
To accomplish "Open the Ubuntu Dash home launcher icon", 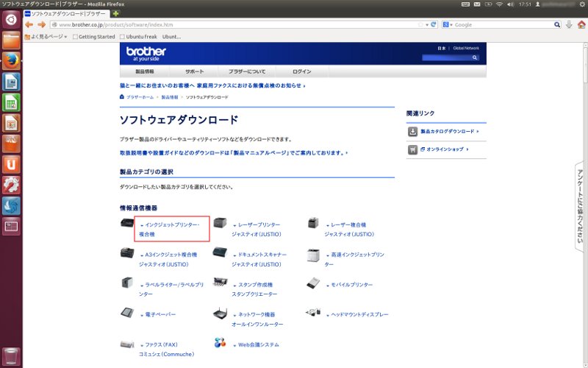I will pyautogui.click(x=11, y=20).
